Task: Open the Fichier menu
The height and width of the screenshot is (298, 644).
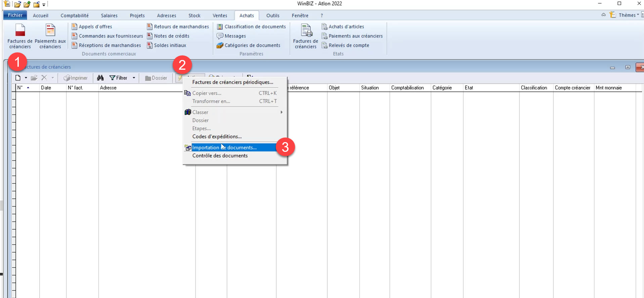Action: (x=15, y=15)
